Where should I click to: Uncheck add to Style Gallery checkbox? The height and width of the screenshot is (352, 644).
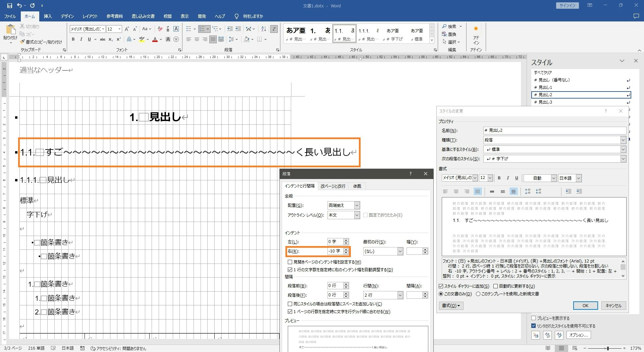click(441, 286)
